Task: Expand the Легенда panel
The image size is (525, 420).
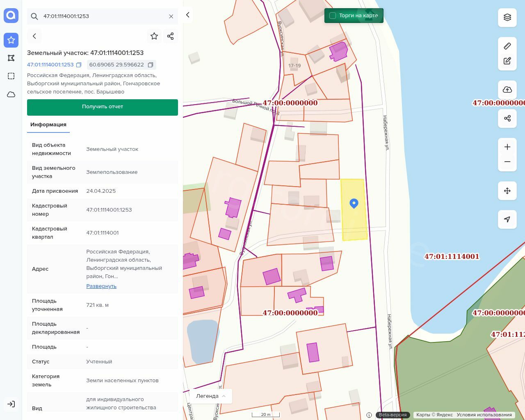Action: click(211, 396)
